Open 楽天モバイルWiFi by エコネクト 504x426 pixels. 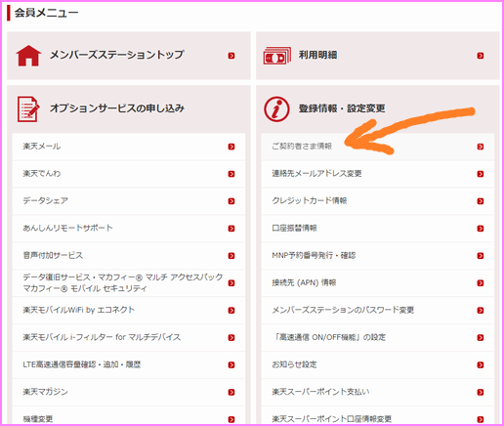(129, 311)
